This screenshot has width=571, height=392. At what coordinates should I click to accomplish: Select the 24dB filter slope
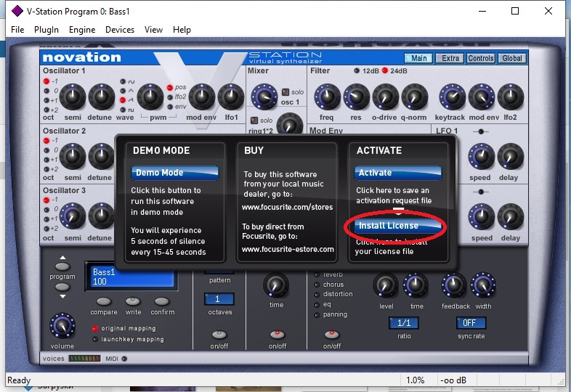(385, 70)
